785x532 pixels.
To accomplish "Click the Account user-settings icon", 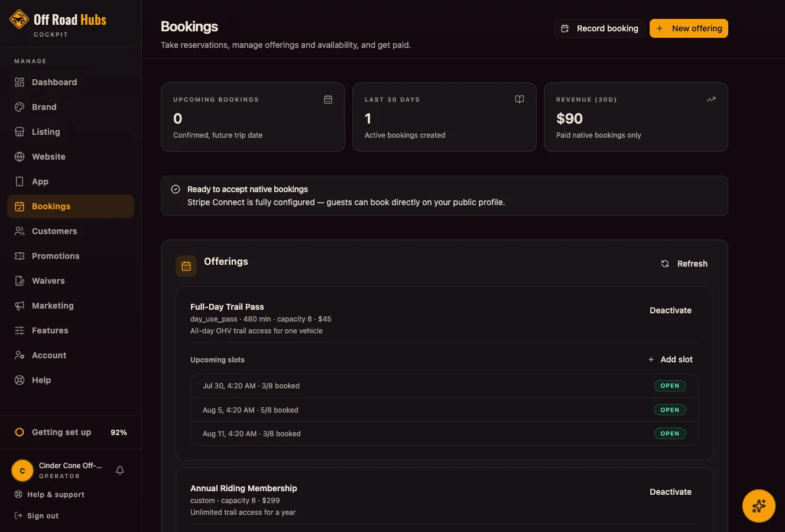I will click(x=20, y=355).
